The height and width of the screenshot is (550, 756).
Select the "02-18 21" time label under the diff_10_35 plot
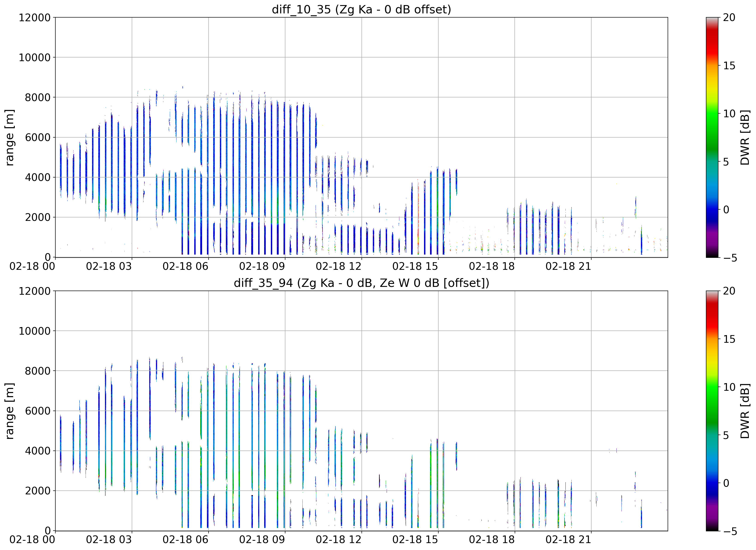[568, 266]
